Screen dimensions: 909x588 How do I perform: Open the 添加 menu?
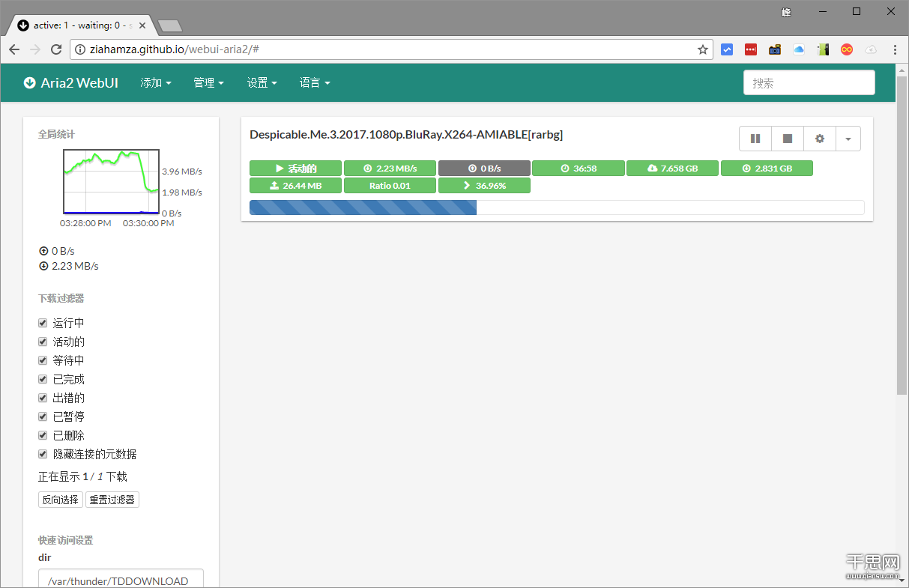point(156,82)
